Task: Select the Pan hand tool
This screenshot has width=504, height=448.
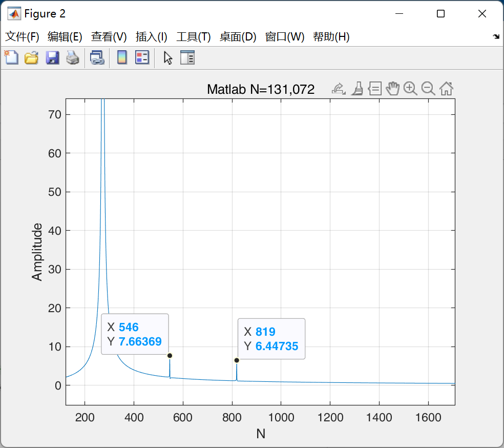Action: [392, 89]
